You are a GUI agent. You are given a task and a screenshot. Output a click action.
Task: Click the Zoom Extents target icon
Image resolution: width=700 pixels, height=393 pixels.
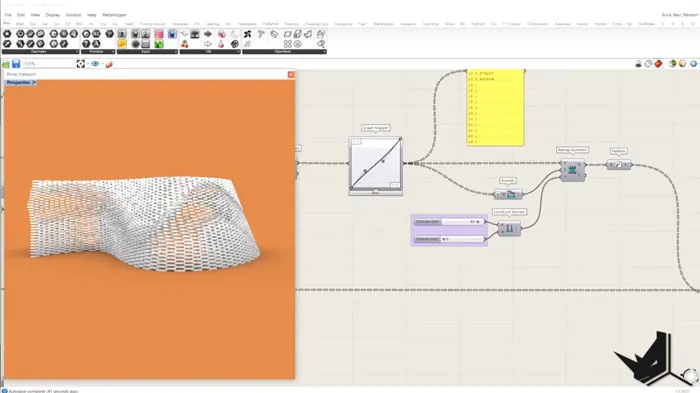(80, 64)
